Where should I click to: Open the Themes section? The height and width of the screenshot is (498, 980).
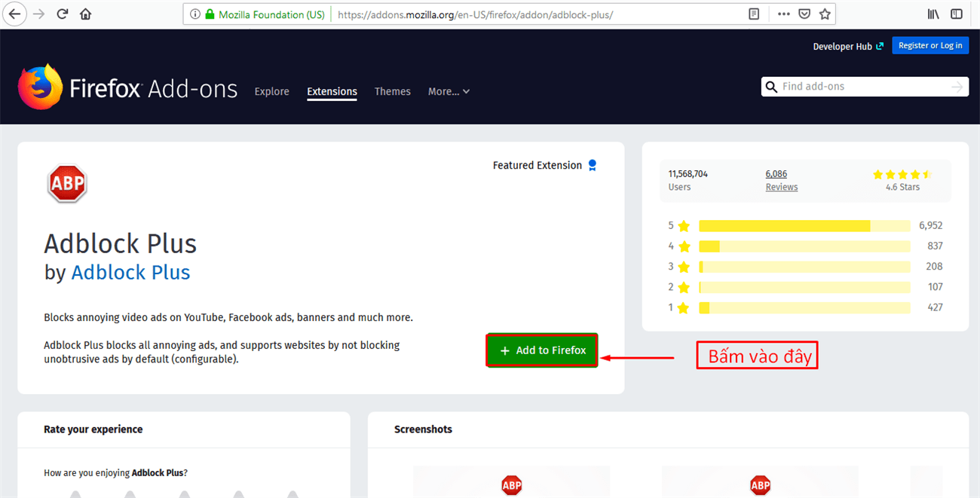point(393,91)
